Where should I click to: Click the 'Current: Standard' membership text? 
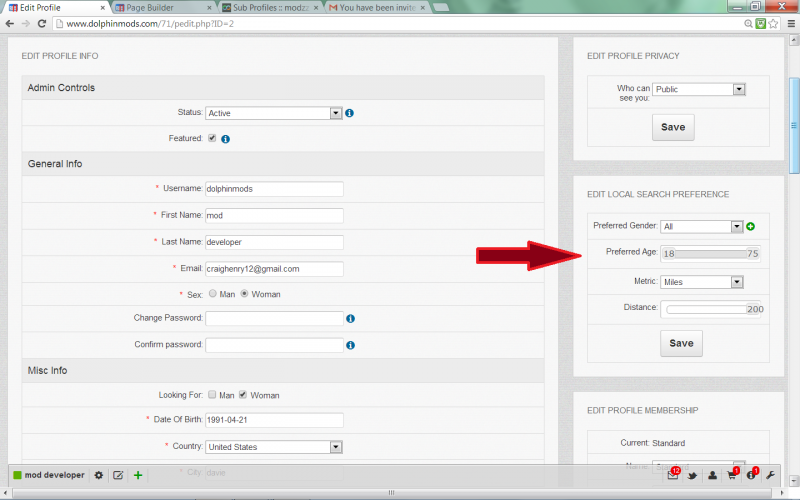click(653, 443)
